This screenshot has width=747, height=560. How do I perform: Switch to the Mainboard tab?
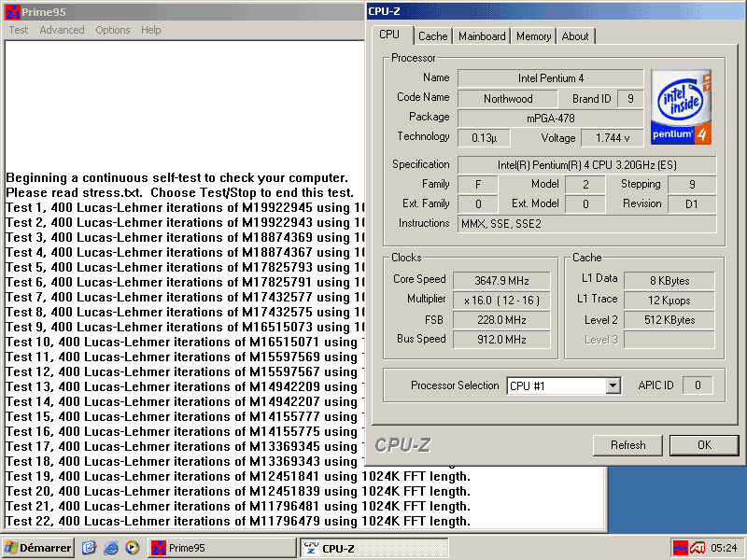[482, 36]
